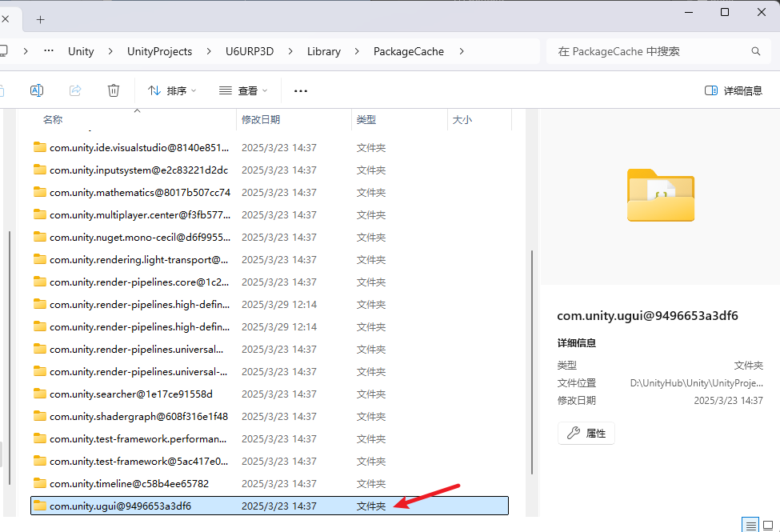Go to Library in the breadcrumb

pos(324,51)
